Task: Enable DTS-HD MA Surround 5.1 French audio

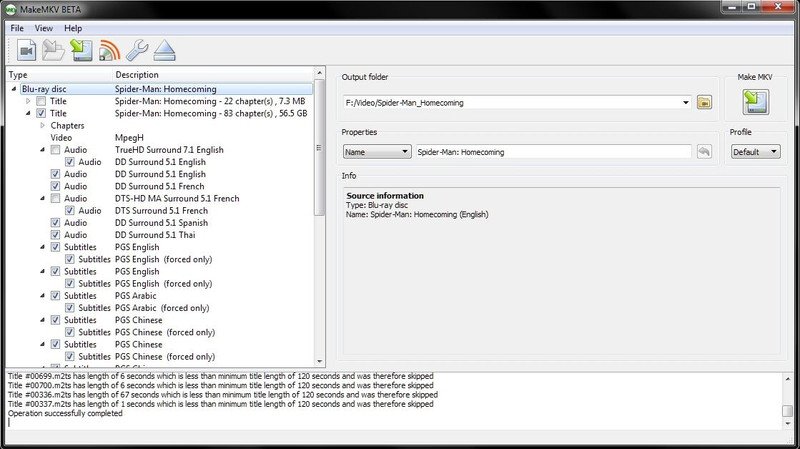Action: 55,198
